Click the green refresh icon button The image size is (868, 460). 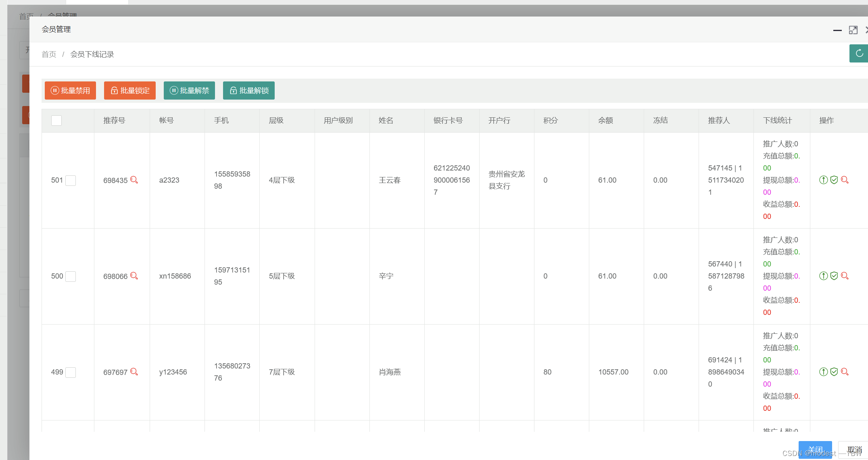coord(859,53)
